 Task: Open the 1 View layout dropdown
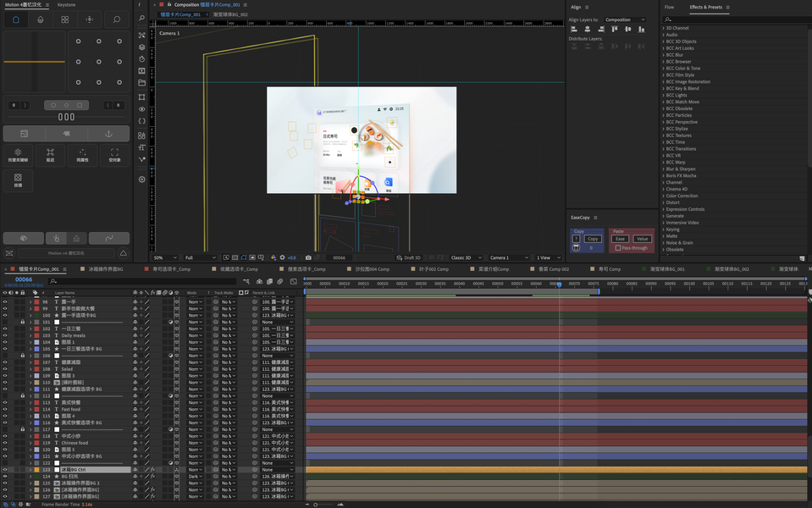[549, 257]
